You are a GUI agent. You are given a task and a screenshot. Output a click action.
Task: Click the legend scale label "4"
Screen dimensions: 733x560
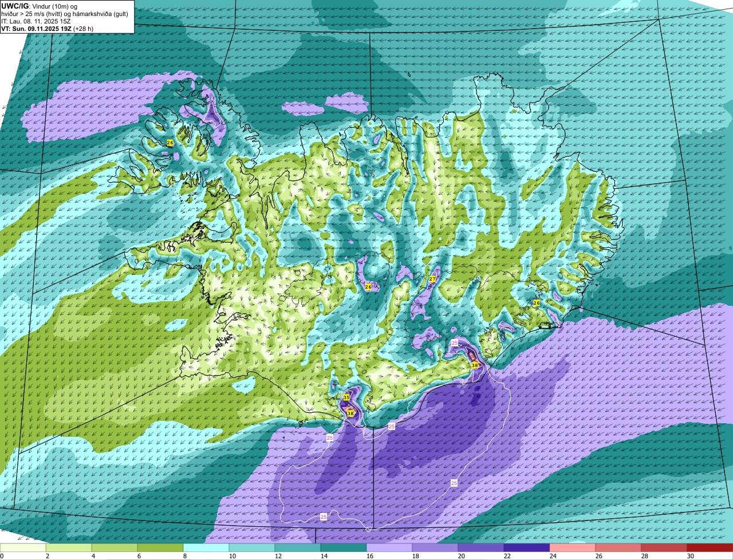tap(93, 556)
